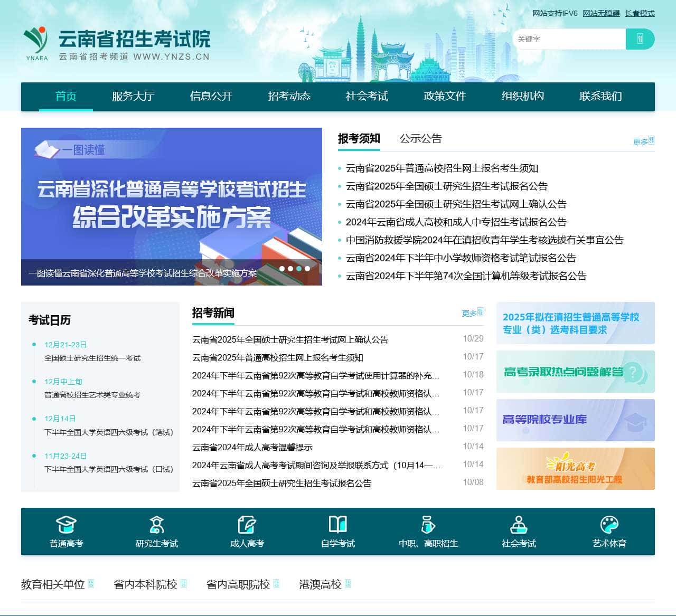
Task: Click the YNAEA site logo
Action: click(x=36, y=43)
